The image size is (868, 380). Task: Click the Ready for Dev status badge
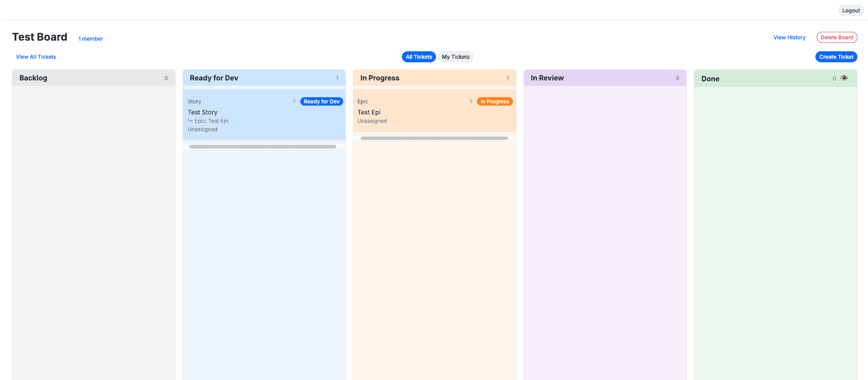(321, 102)
